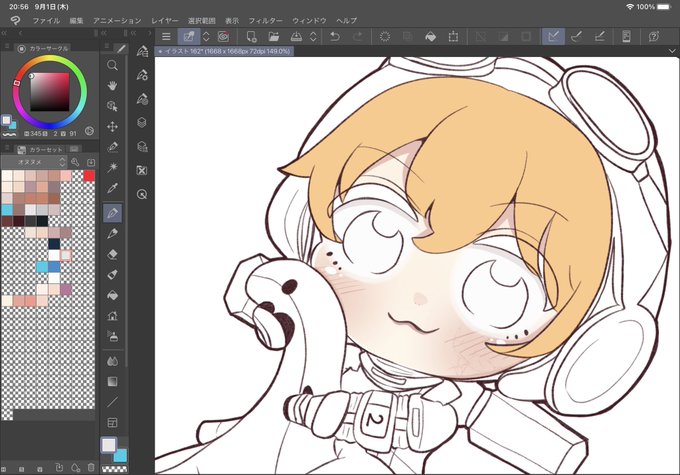Viewport: 680px width, 475px height.
Task: Open the Brush Size palette icon
Action: pos(142,98)
